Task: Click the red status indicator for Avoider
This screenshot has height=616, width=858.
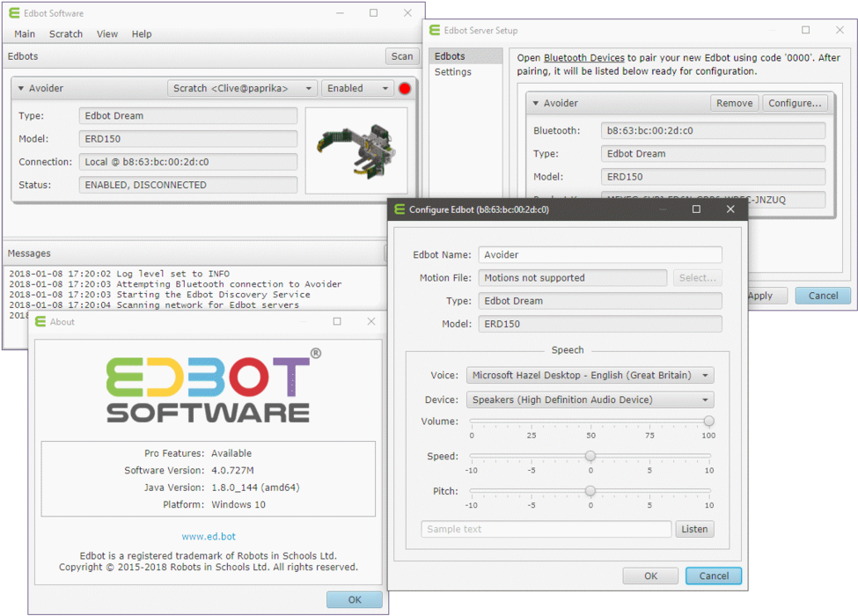Action: pyautogui.click(x=405, y=89)
